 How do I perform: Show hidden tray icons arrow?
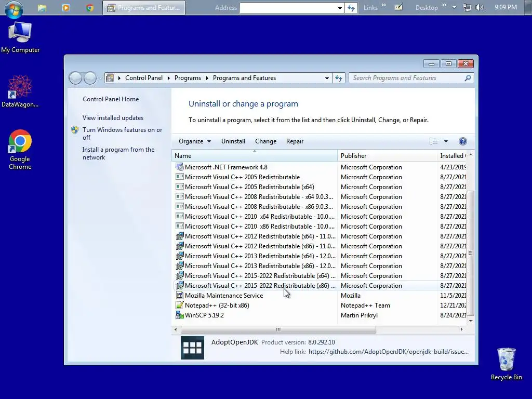[454, 7]
